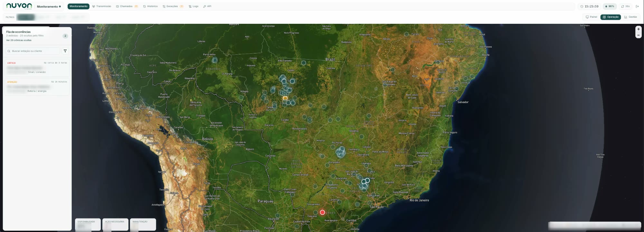644x232 pixels.
Task: Click the Fila de ocorrências heading
Action: [x=18, y=32]
